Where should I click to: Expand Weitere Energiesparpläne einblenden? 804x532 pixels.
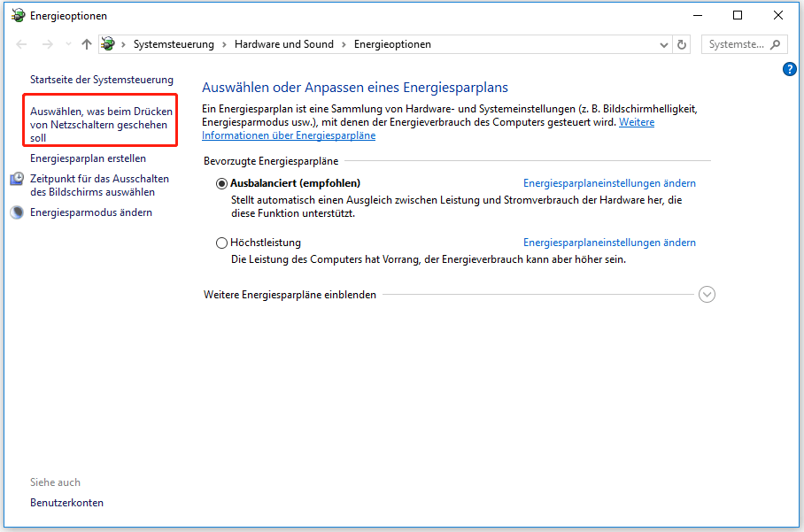(707, 295)
